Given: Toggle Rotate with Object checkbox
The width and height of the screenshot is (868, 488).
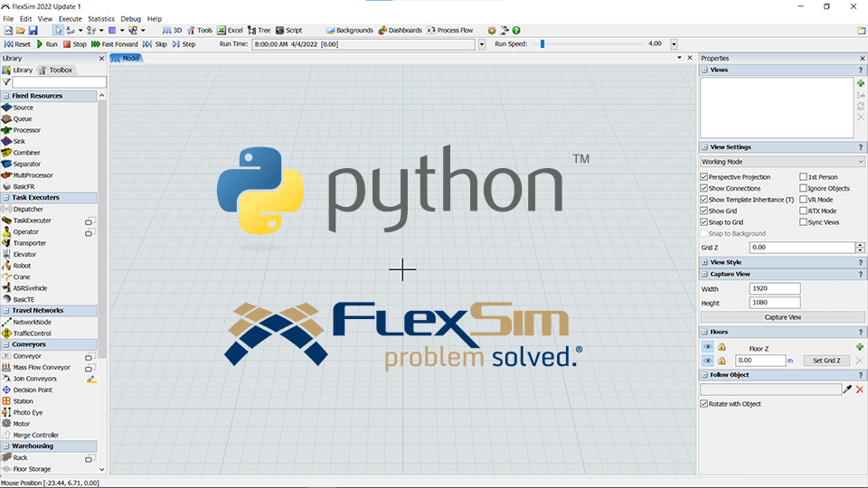Looking at the screenshot, I should point(704,404).
